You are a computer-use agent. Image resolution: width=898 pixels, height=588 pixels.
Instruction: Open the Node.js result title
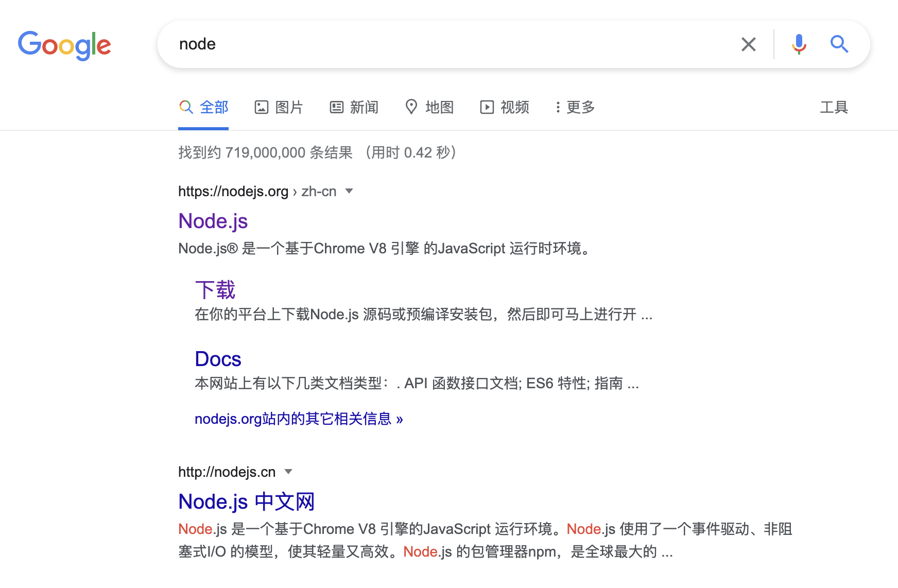(213, 221)
